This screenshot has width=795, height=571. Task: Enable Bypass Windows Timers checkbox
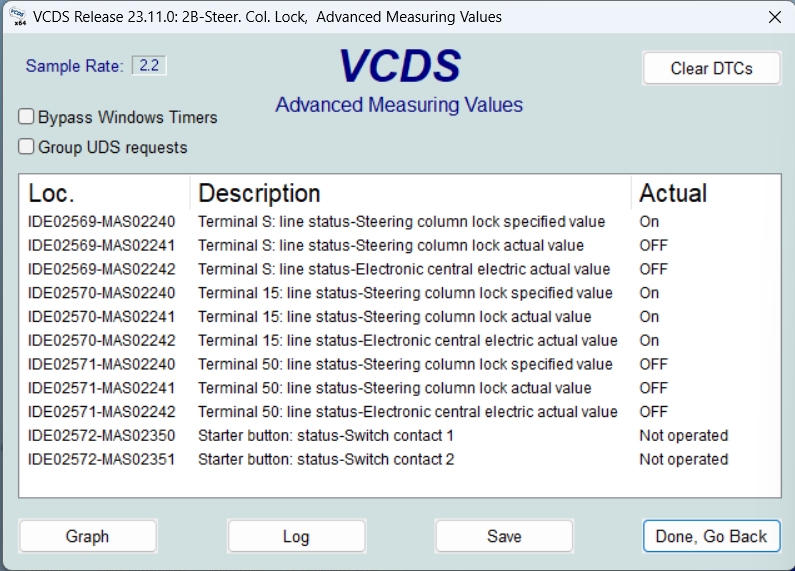point(26,117)
